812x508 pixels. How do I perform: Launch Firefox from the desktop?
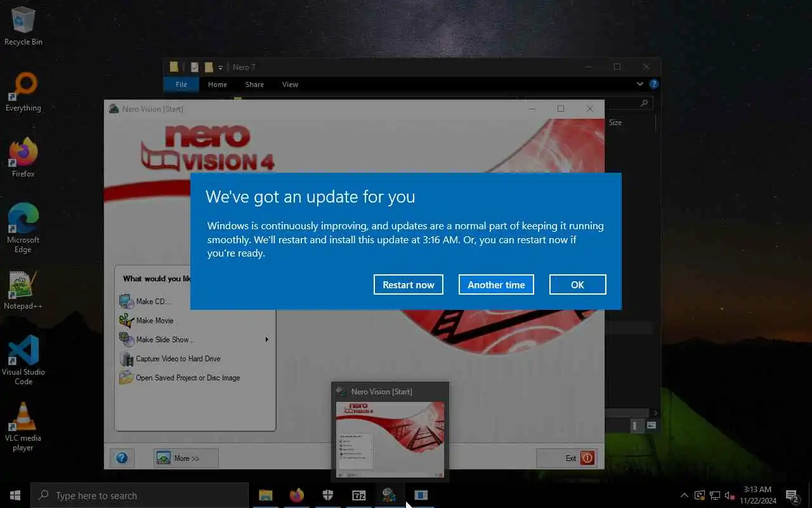(x=23, y=159)
